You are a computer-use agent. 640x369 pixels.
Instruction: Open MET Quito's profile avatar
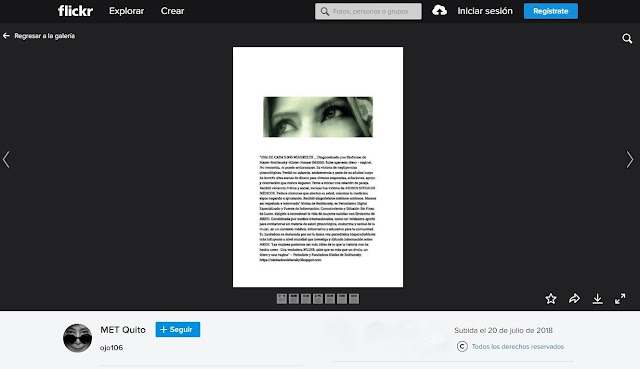pyautogui.click(x=78, y=338)
